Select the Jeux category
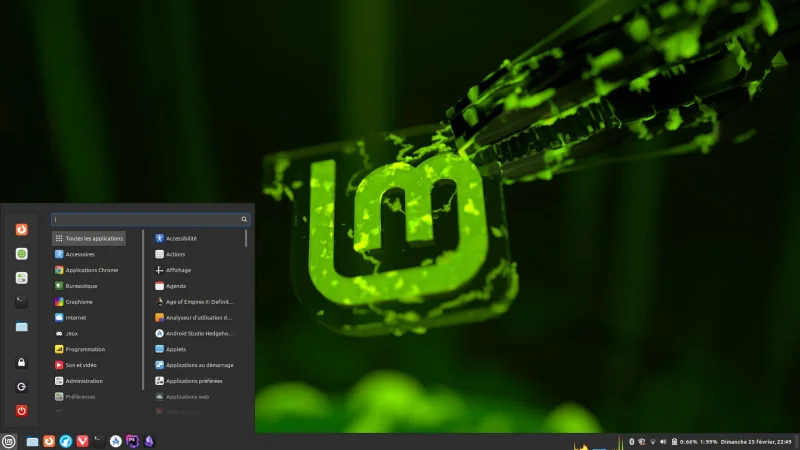Image resolution: width=800 pixels, height=450 pixels. point(89,333)
